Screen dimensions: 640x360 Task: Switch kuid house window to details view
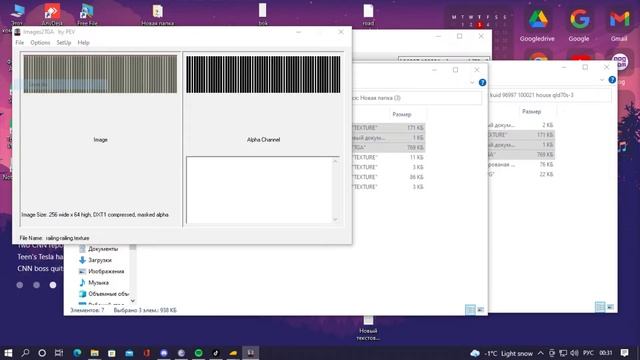600,307
